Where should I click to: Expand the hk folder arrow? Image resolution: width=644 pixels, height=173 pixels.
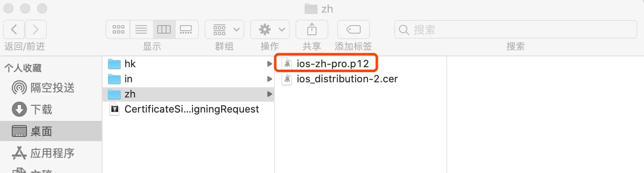coord(269,64)
